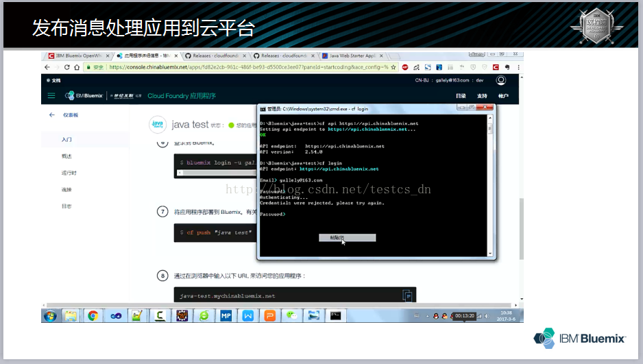Open the Windows Start button
The height and width of the screenshot is (364, 643).
(x=51, y=315)
